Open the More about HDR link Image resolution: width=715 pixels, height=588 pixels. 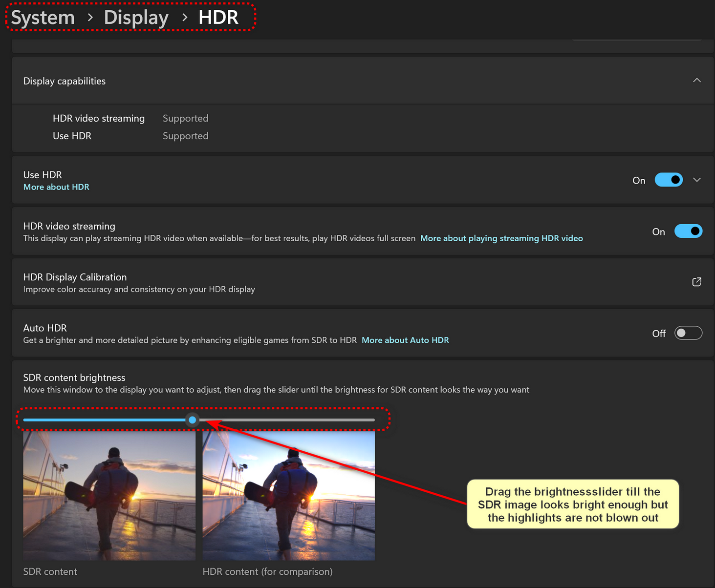pyautogui.click(x=56, y=187)
